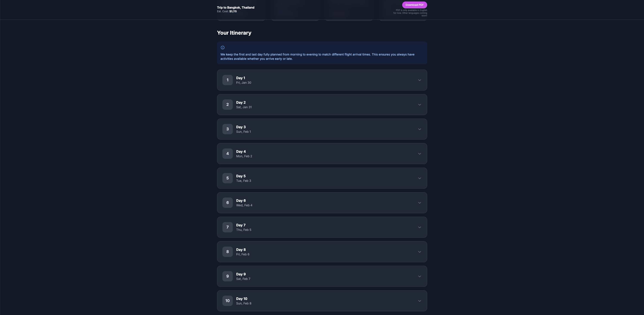Click the info icon in itinerary notice
Screen dimensions: 644x315
click(x=222, y=48)
